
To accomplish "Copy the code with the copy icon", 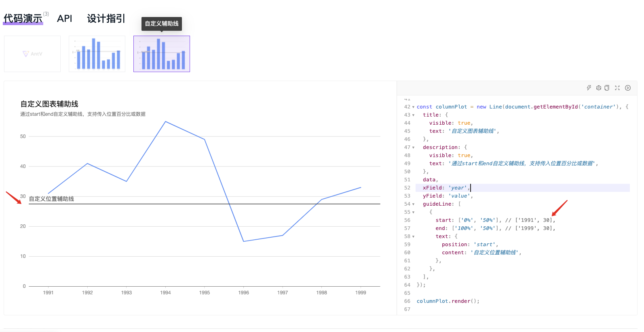I will [x=607, y=88].
